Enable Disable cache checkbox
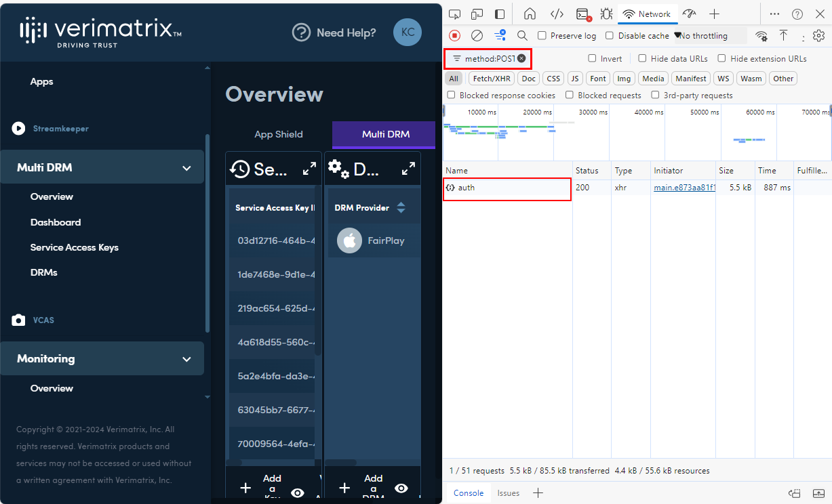The height and width of the screenshot is (504, 832). (610, 35)
